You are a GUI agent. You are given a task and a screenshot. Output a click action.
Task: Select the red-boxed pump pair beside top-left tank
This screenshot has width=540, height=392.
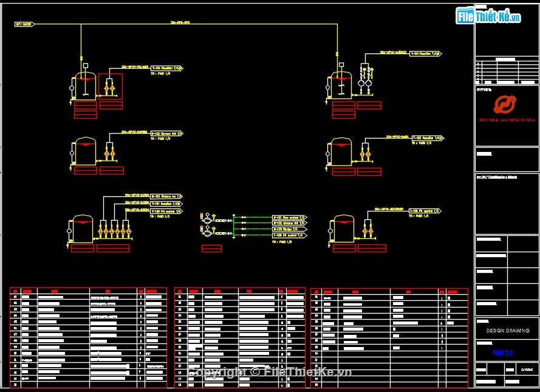[111, 87]
